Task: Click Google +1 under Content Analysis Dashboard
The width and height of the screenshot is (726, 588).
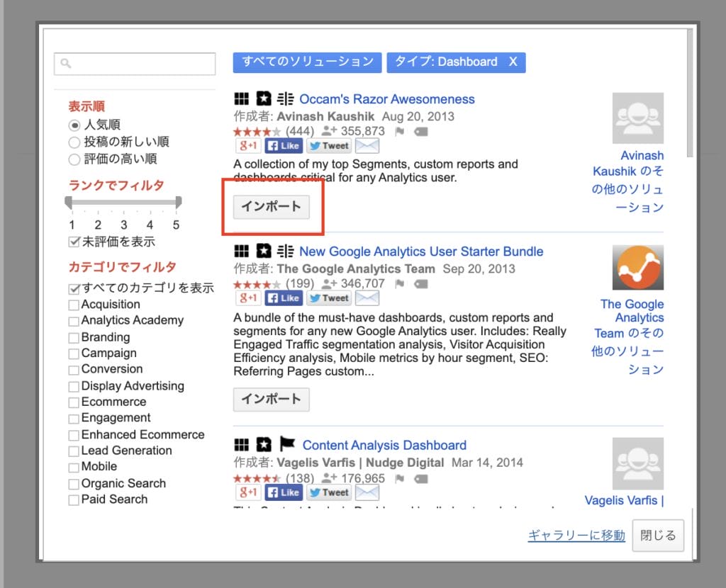Action: click(x=249, y=492)
